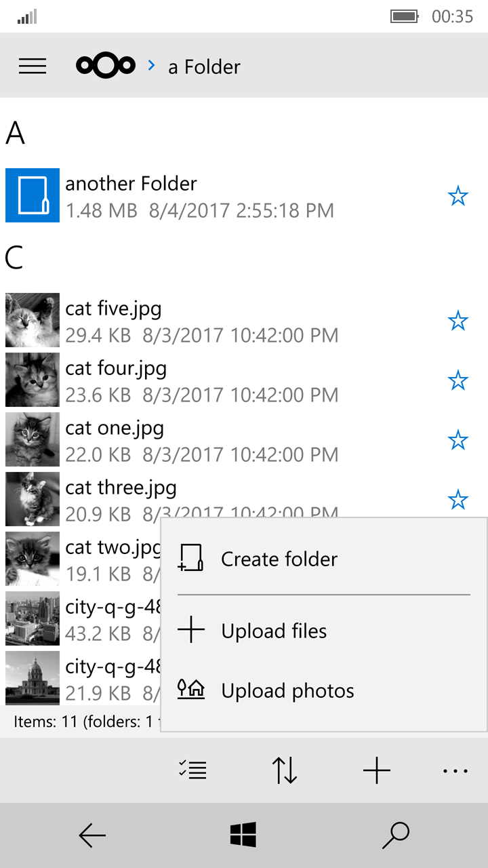Choose Upload files in the popup menu
488x868 pixels.
[274, 631]
